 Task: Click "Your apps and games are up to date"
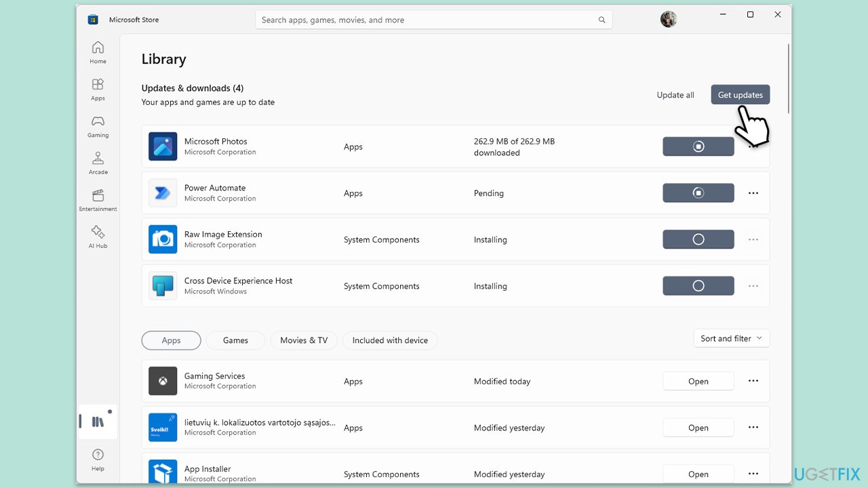pyautogui.click(x=208, y=102)
